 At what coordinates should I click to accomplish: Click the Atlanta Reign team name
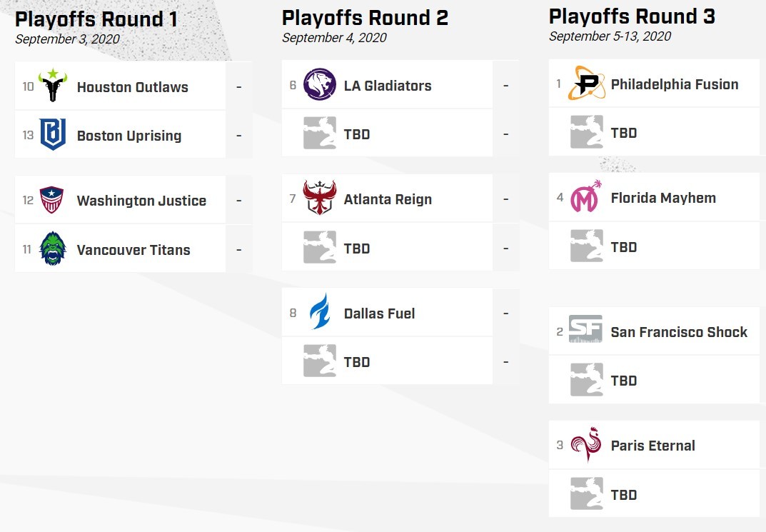388,199
